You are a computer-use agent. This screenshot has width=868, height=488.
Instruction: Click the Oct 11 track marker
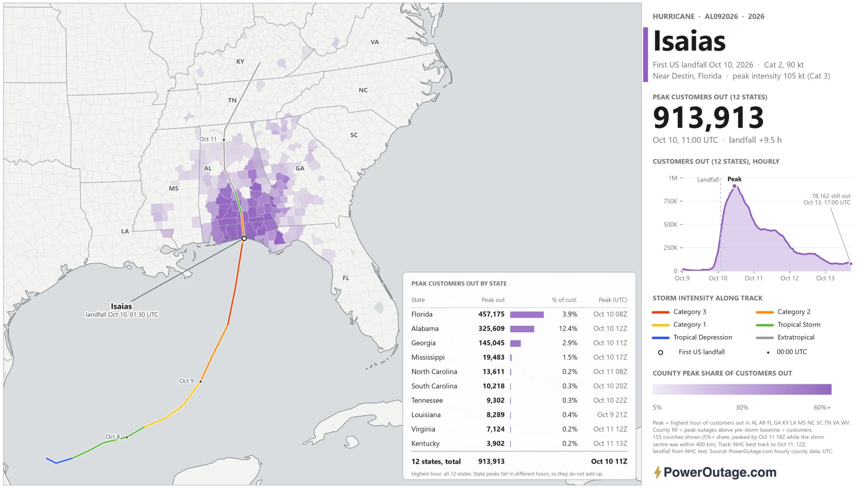tap(224, 140)
